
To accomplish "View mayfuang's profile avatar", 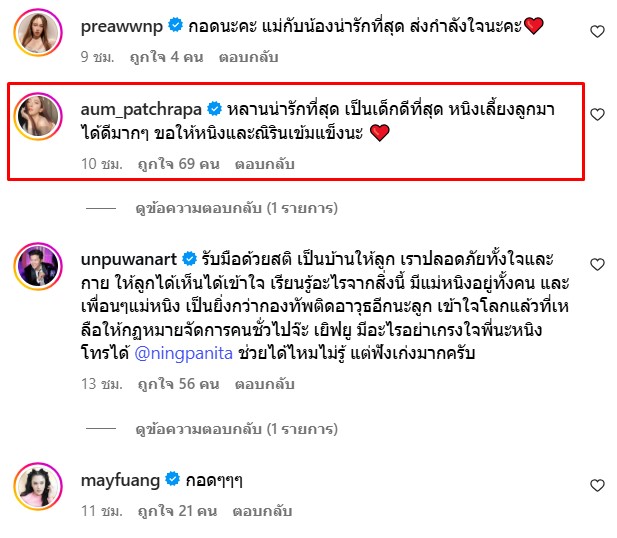I will pyautogui.click(x=38, y=486).
